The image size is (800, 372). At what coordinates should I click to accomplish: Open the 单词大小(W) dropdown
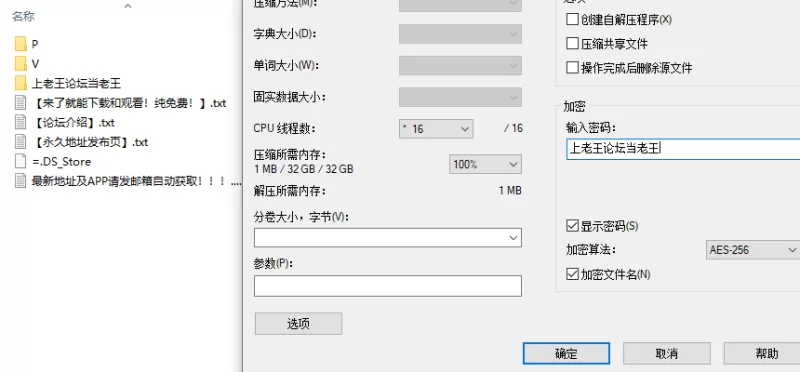pyautogui.click(x=460, y=65)
